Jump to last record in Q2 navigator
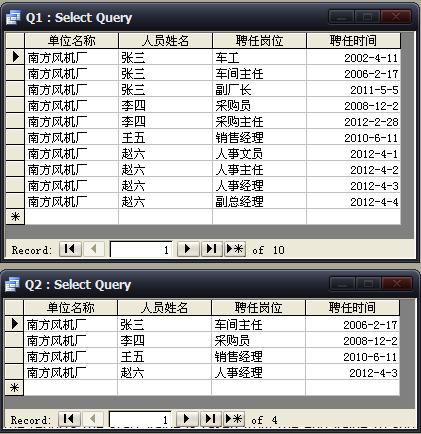Screen dimensions: 421x434 point(211,419)
